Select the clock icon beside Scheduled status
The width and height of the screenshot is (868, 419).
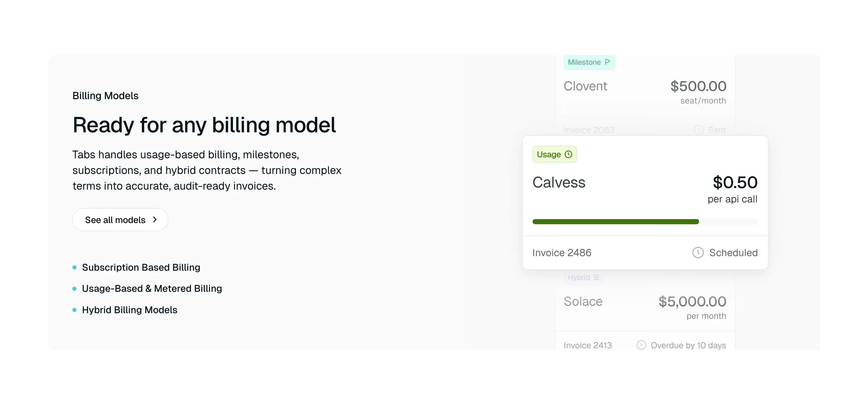698,253
